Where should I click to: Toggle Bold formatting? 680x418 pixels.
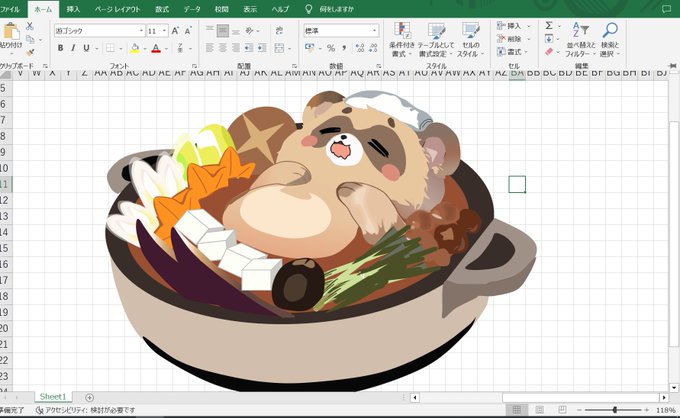click(61, 48)
